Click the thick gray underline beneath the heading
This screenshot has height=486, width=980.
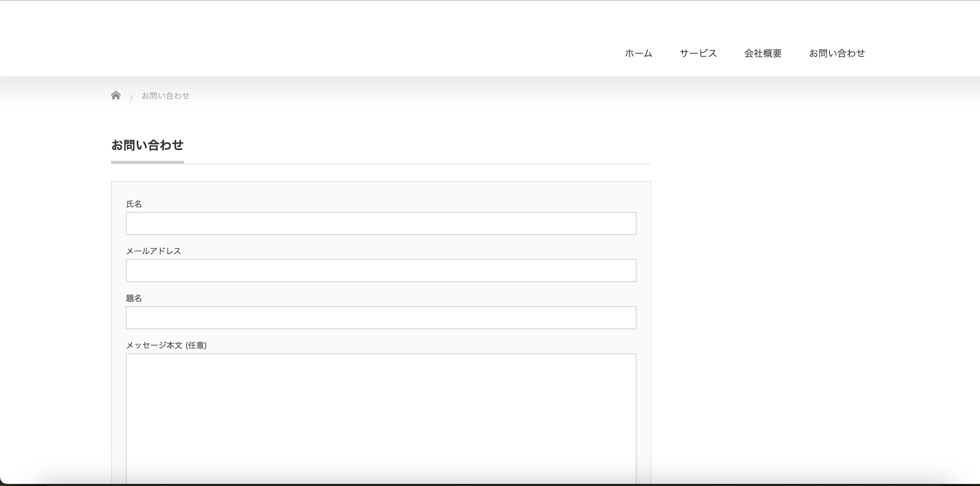(x=147, y=162)
